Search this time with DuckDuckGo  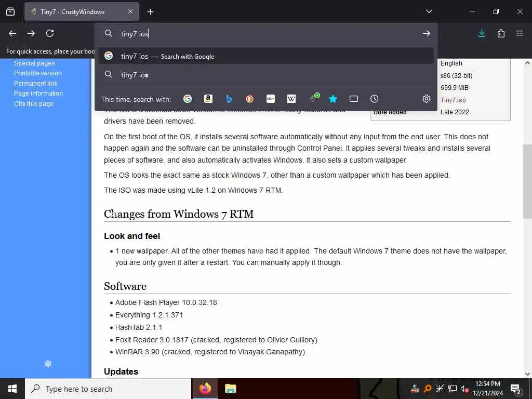pos(250,99)
